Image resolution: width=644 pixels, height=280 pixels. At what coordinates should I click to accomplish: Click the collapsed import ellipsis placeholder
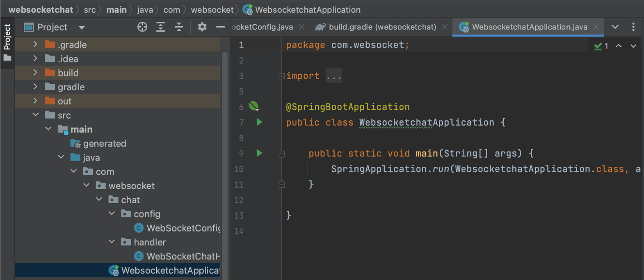(x=334, y=76)
